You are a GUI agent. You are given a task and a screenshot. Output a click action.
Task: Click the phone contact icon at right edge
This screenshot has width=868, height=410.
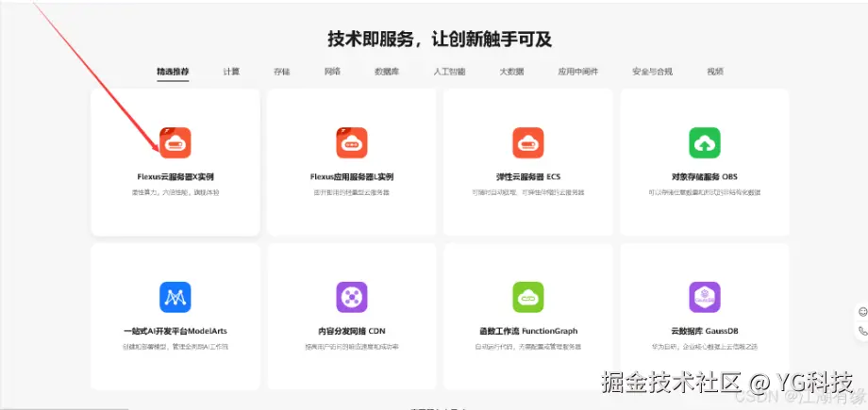(862, 332)
